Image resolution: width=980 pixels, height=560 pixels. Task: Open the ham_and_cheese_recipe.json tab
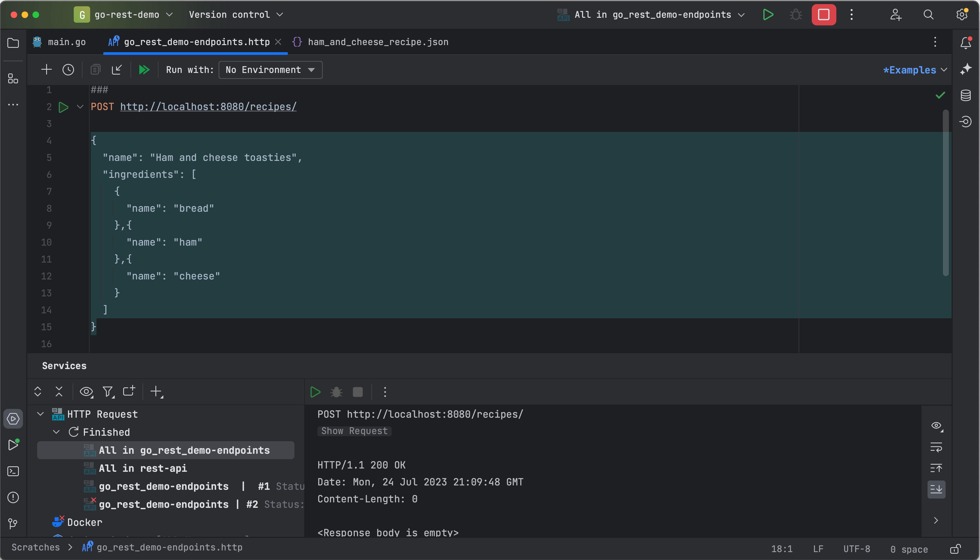[378, 42]
